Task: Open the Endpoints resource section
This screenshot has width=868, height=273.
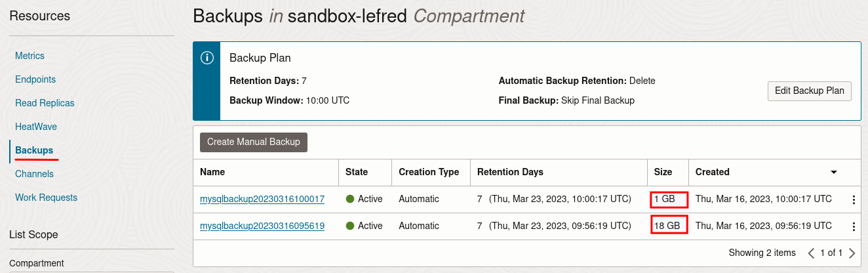Action: pos(35,79)
